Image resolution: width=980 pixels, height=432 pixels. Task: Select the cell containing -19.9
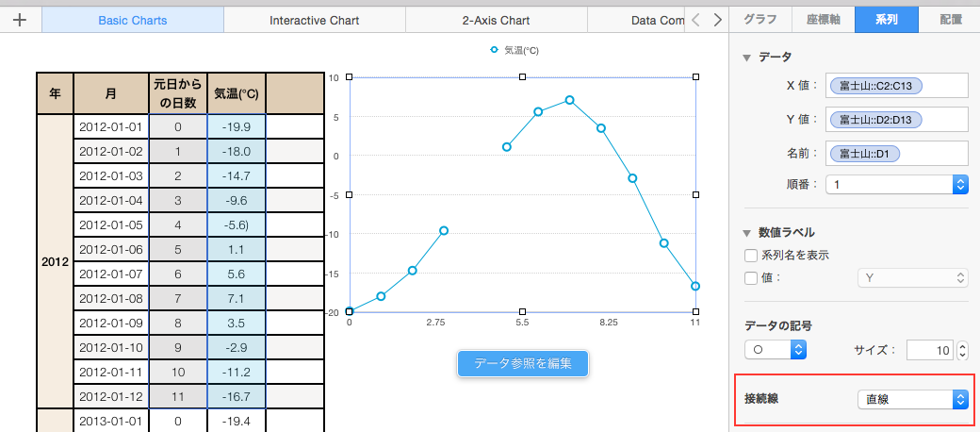pyautogui.click(x=236, y=127)
